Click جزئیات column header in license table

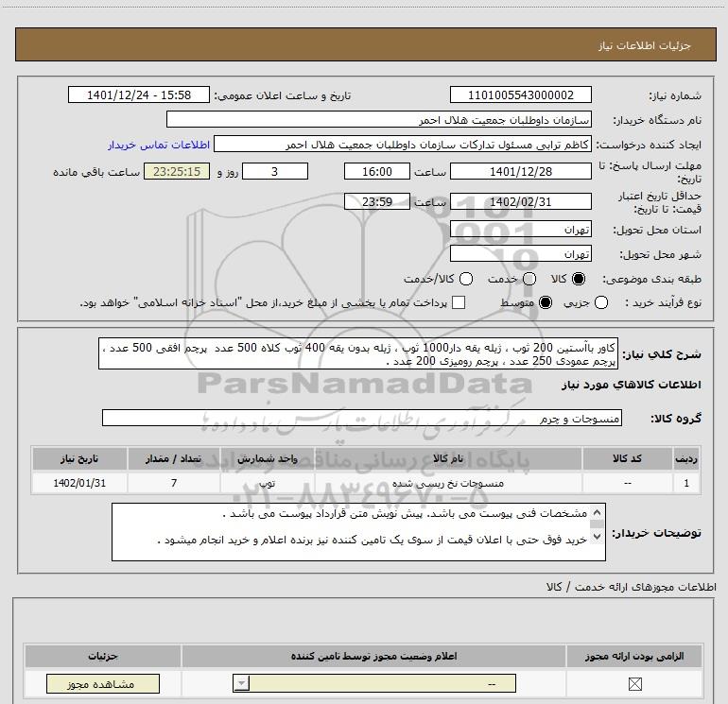pos(103,656)
